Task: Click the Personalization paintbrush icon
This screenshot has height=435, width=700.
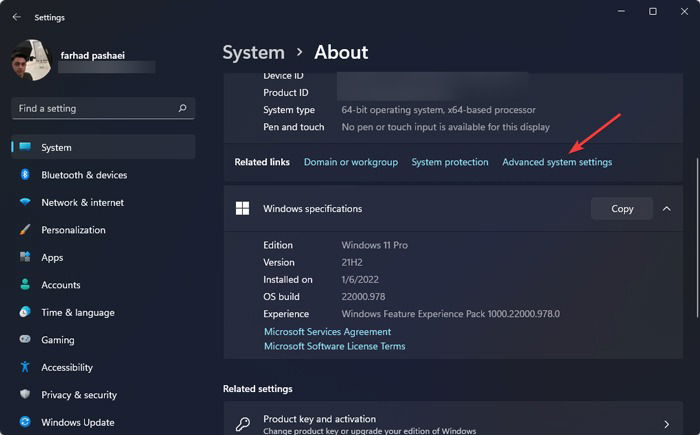Action: pyautogui.click(x=25, y=230)
